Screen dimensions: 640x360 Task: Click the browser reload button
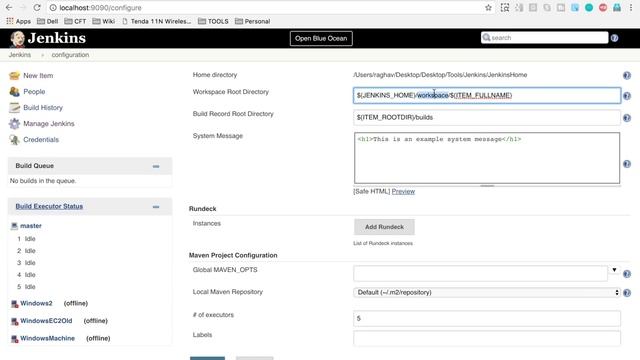pos(37,7)
